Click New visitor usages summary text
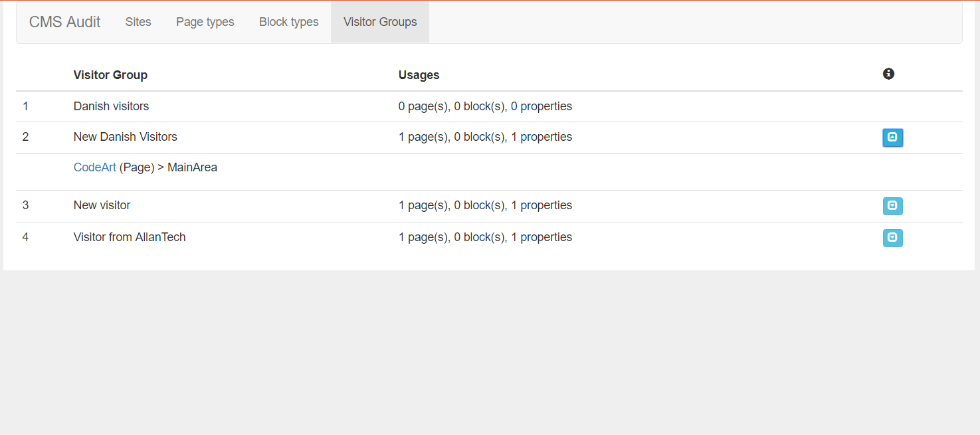The width and height of the screenshot is (980, 435). (485, 205)
